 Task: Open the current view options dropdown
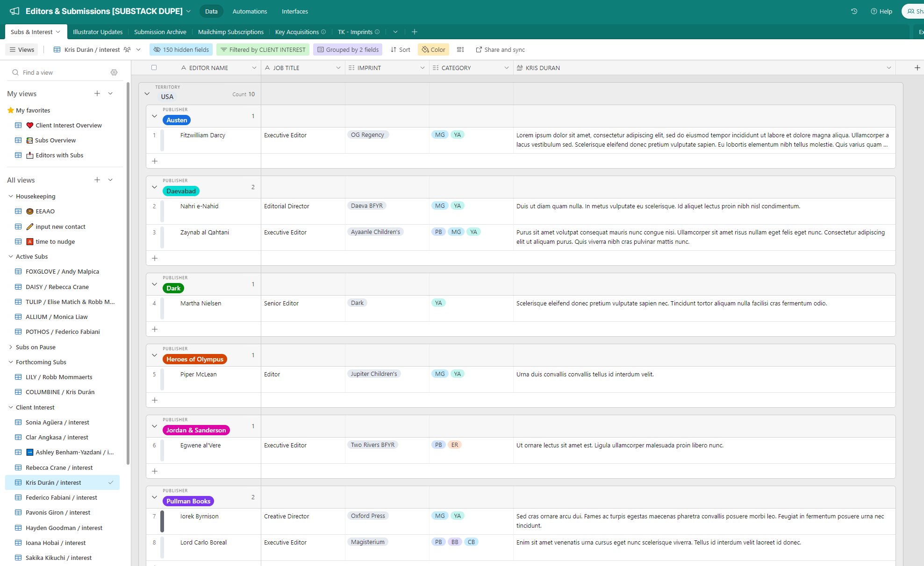click(138, 50)
